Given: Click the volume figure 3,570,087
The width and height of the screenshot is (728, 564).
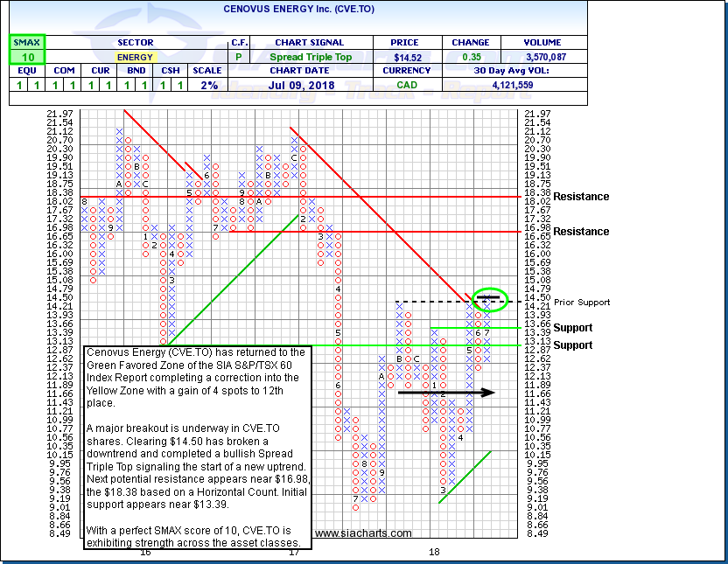Looking at the screenshot, I should (543, 57).
